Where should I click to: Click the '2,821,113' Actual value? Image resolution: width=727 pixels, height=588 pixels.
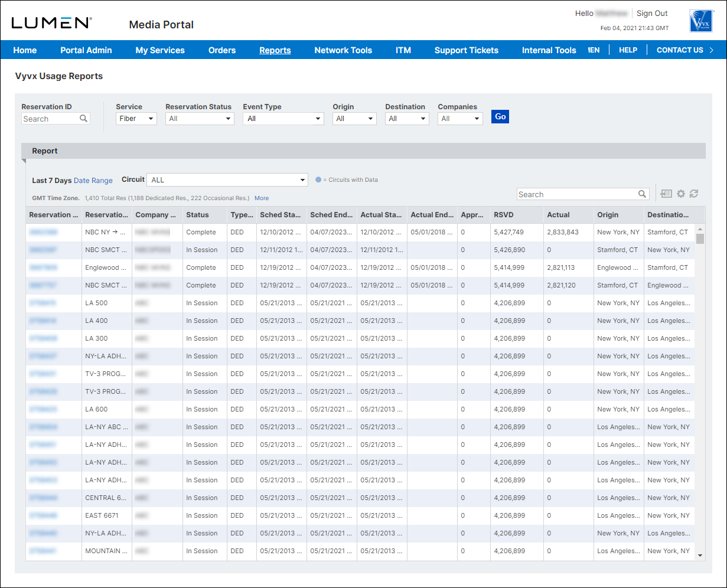pos(562,267)
